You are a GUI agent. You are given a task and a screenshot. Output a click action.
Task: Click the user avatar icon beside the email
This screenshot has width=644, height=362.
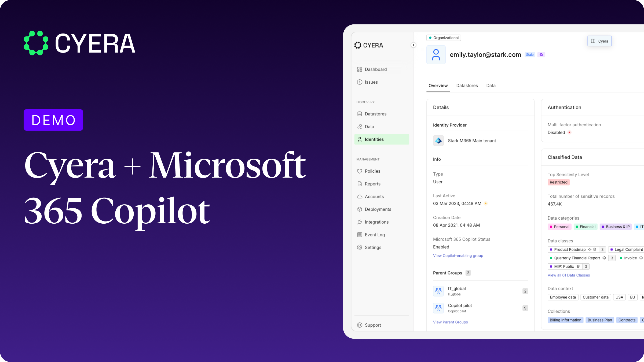coord(436,55)
